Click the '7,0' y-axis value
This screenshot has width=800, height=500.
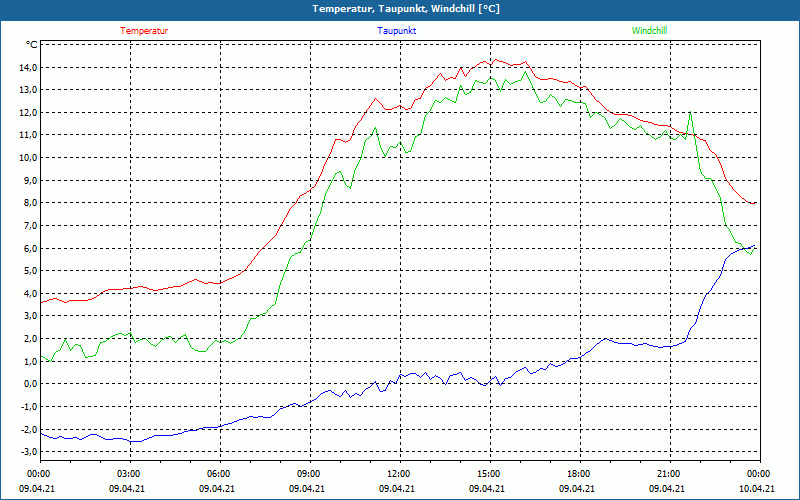(x=30, y=226)
